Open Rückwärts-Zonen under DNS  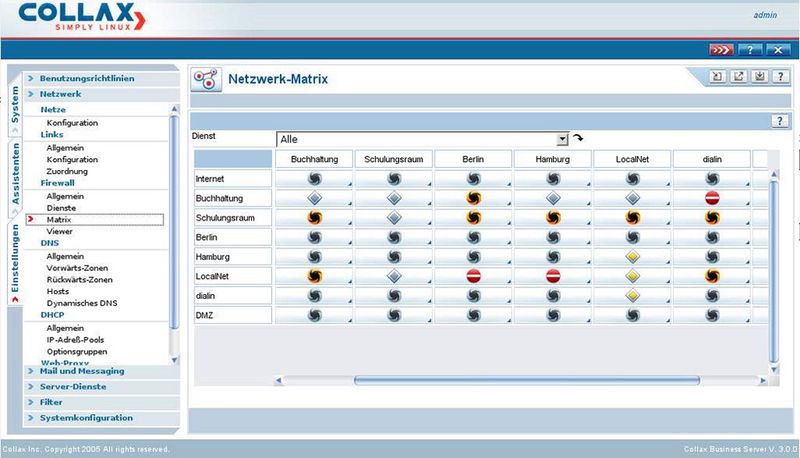79,279
